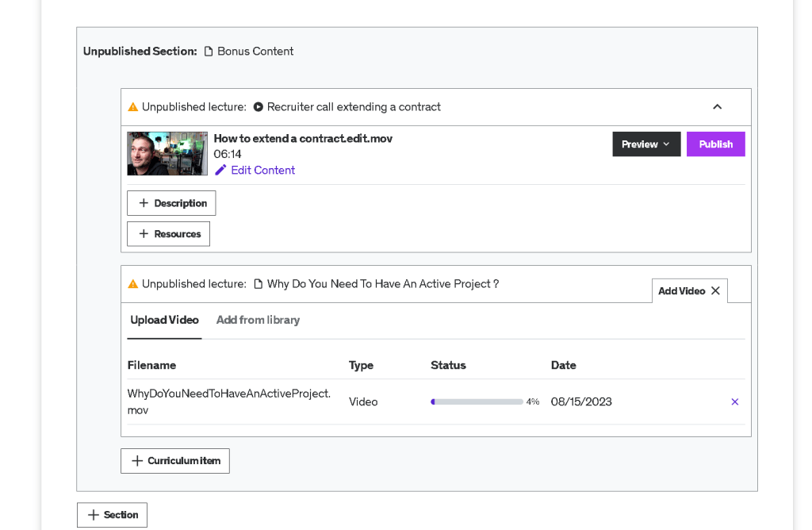This screenshot has width=812, height=530.
Task: Close the Add Video panel with X
Action: coord(716,290)
